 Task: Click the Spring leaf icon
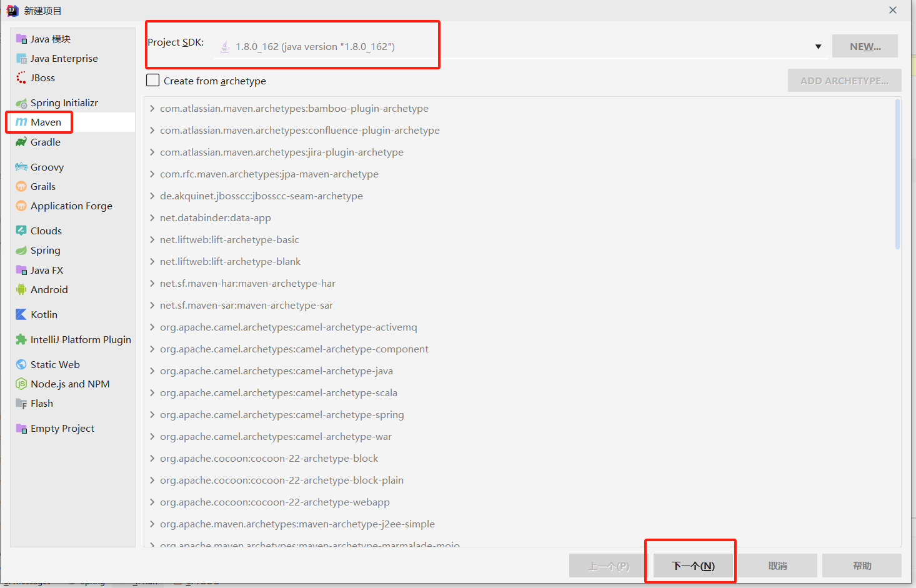tap(21, 251)
